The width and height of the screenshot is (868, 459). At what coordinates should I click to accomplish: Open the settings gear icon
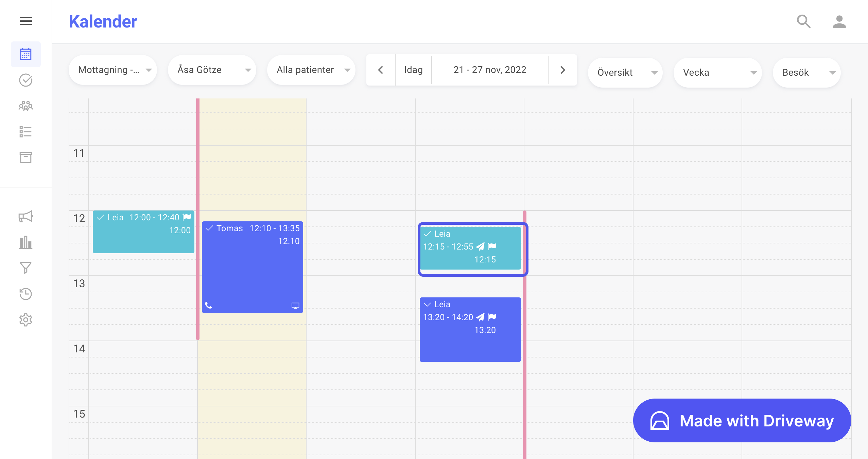tap(26, 320)
